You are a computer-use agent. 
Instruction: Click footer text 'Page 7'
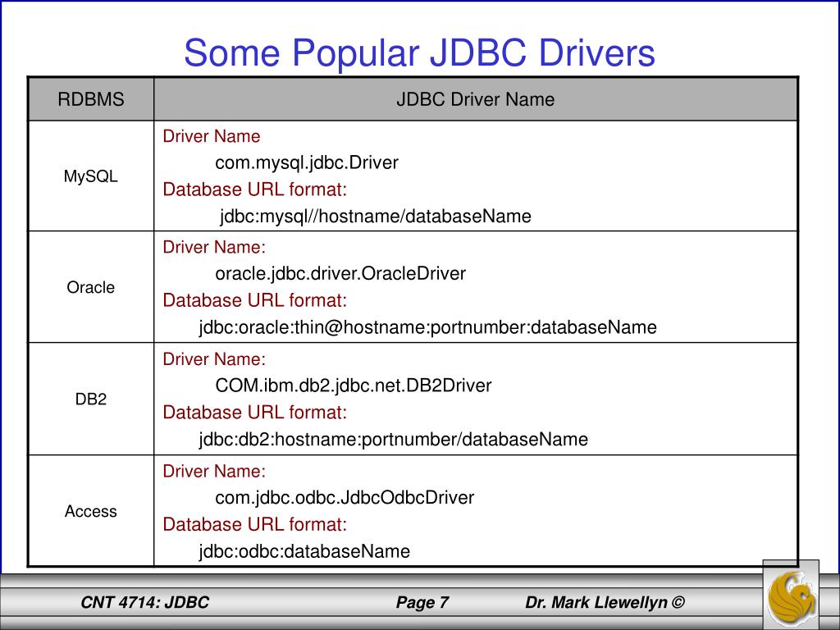422,603
